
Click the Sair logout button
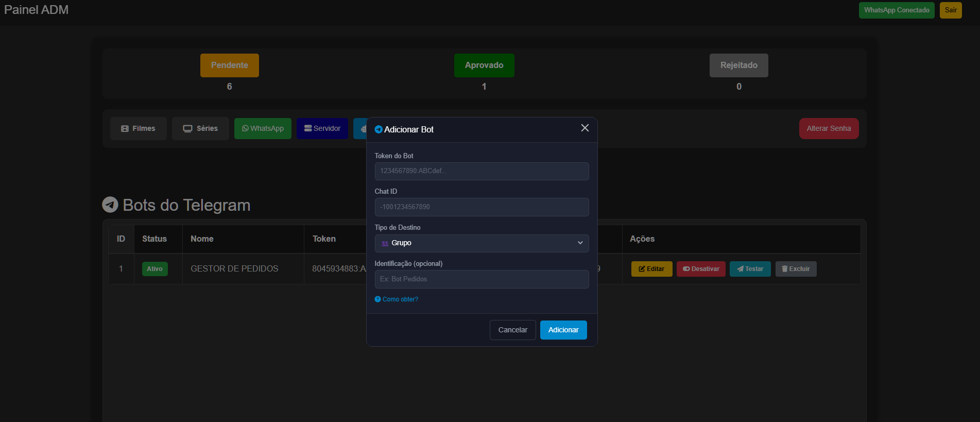tap(950, 10)
